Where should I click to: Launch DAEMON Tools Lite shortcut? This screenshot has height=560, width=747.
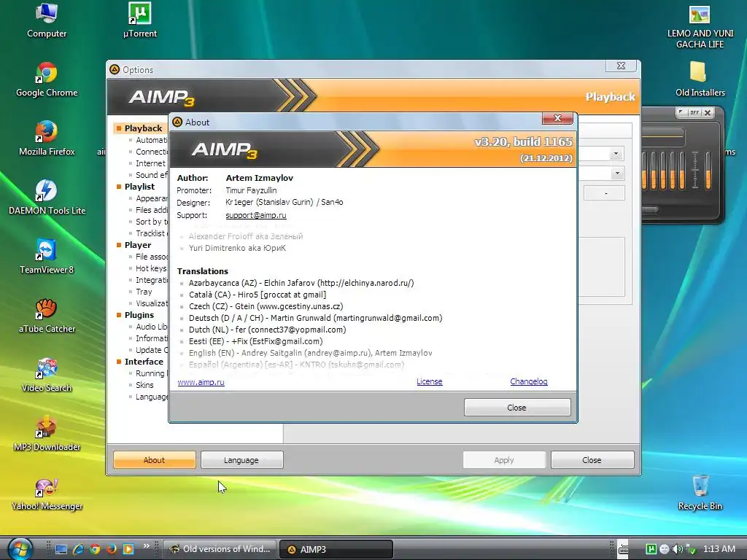[46, 198]
